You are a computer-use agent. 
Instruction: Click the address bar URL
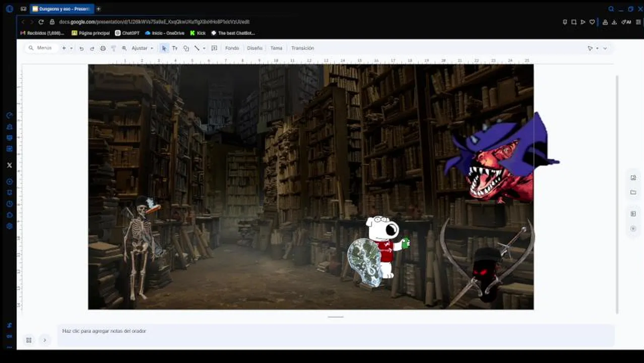pyautogui.click(x=154, y=22)
